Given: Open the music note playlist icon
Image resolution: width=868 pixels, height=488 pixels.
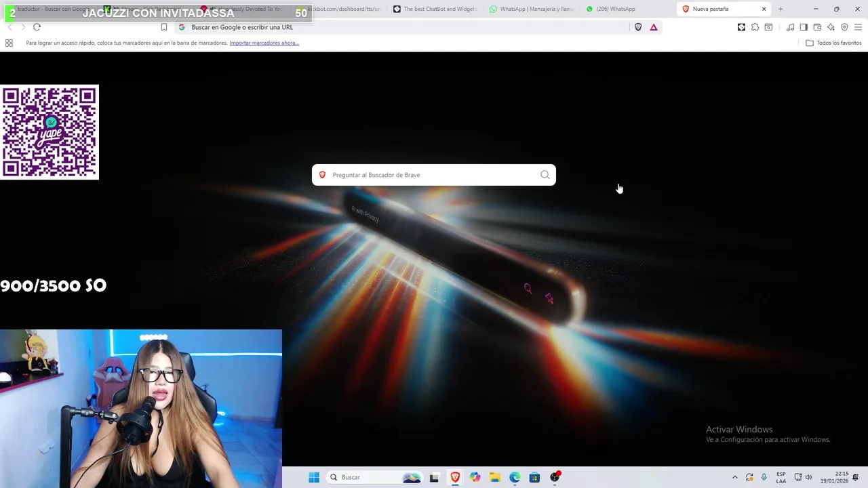Looking at the screenshot, I should pos(790,27).
